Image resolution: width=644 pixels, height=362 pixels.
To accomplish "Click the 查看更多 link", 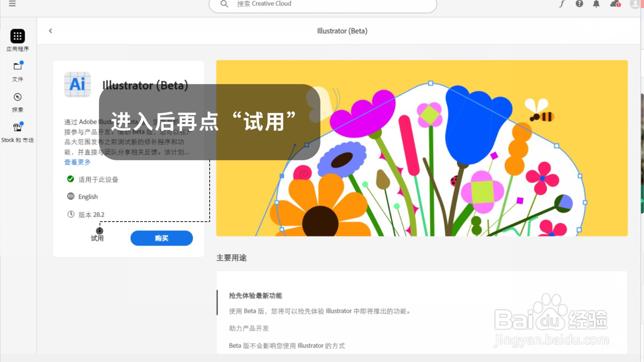I will (77, 162).
